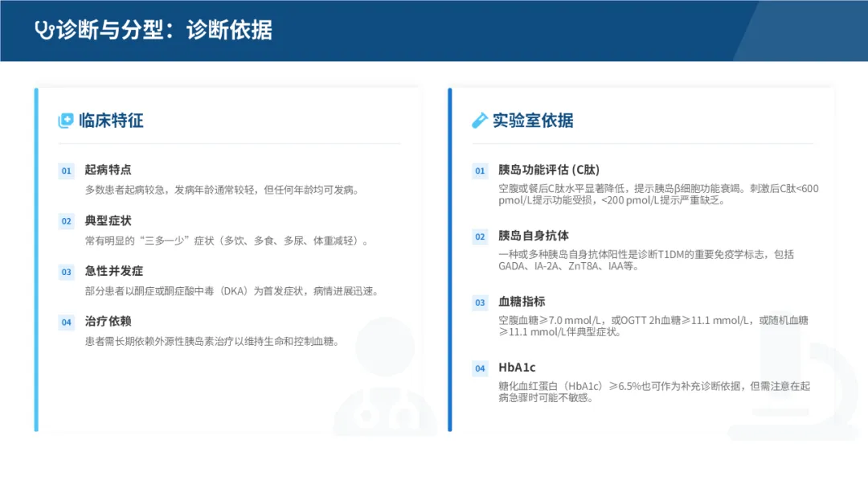Screen dimensions: 868x489
Task: Click the 03 badge next to 血糖指标
Action: [480, 302]
